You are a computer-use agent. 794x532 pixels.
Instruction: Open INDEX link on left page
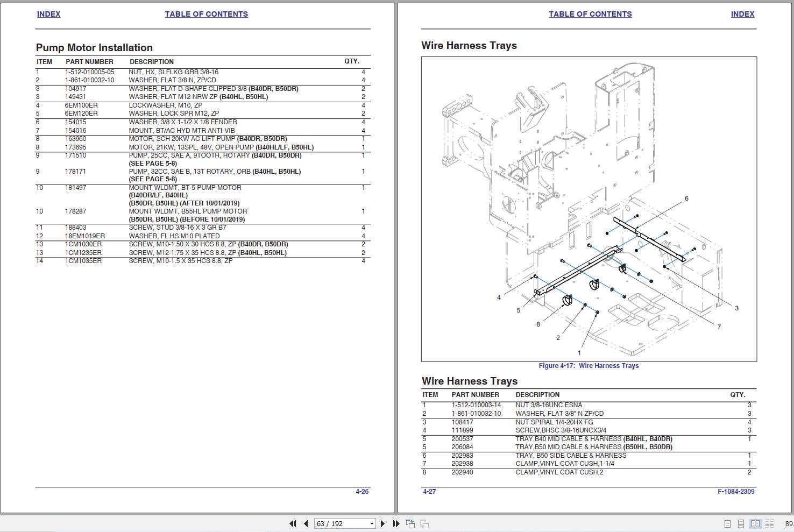[48, 14]
